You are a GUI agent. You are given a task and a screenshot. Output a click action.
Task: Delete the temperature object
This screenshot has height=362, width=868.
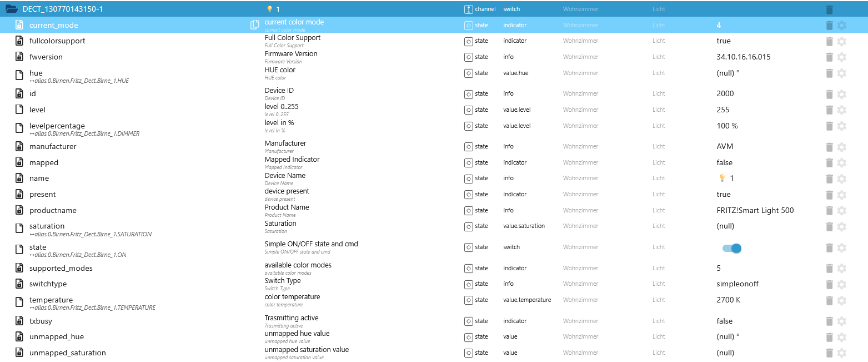(829, 300)
